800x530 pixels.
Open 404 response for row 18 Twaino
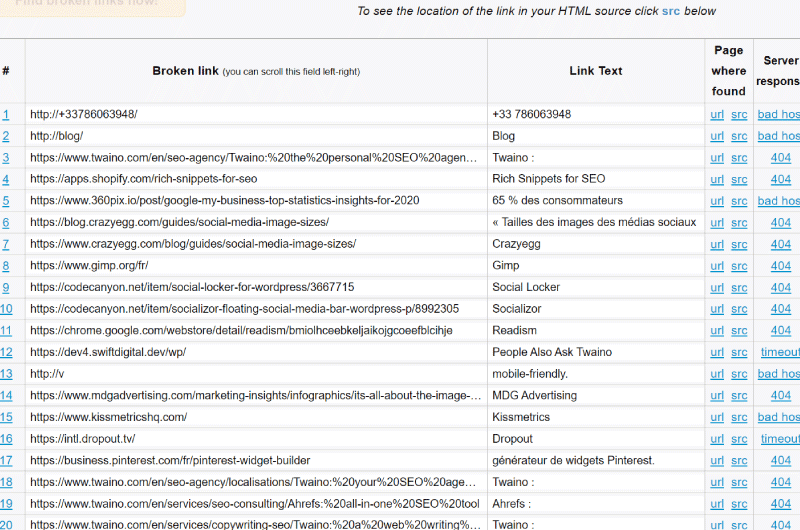[x=781, y=482]
